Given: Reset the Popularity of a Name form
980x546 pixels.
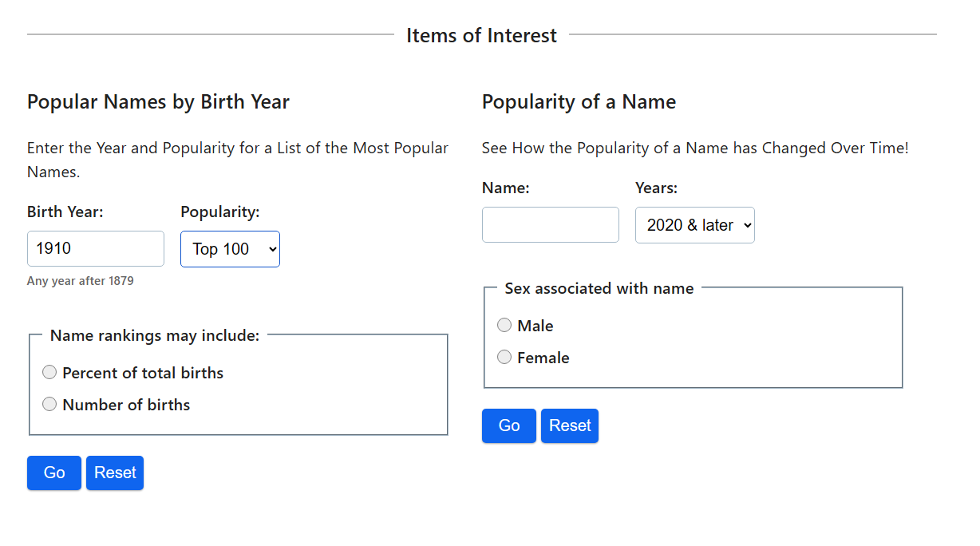Looking at the screenshot, I should point(570,425).
